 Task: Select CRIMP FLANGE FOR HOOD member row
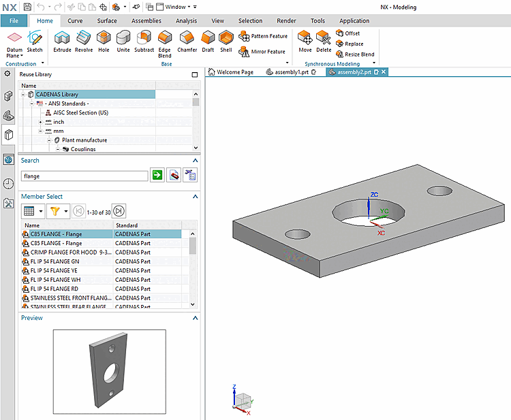click(102, 253)
